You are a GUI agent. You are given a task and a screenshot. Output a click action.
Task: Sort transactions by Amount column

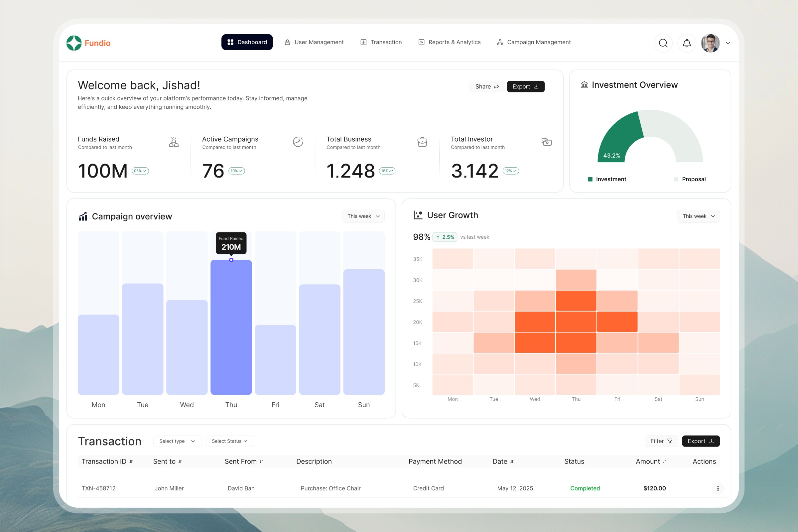point(664,462)
